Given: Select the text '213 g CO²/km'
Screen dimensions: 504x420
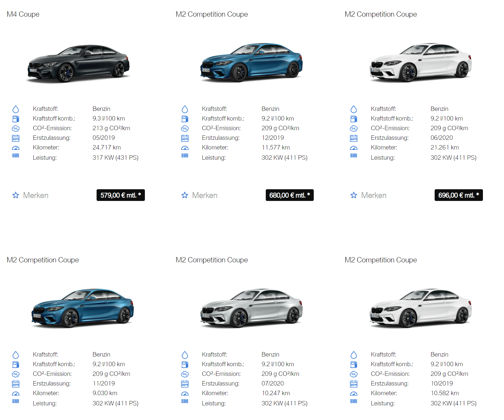Looking at the screenshot, I should (111, 128).
